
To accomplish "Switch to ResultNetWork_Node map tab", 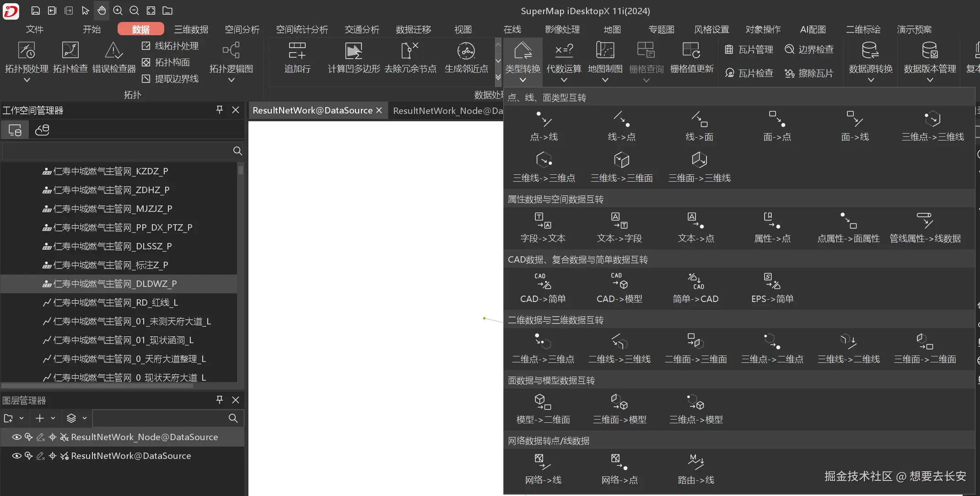I will (x=447, y=110).
